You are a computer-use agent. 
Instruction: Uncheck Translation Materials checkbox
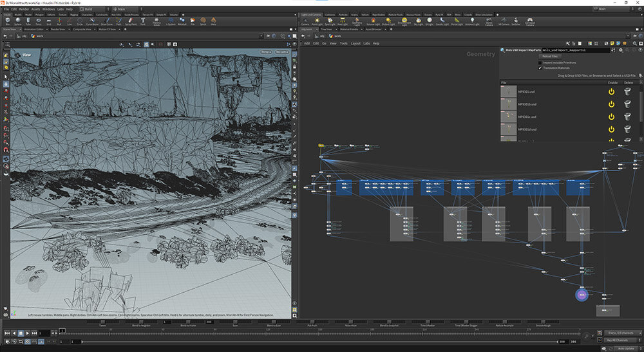click(x=540, y=68)
